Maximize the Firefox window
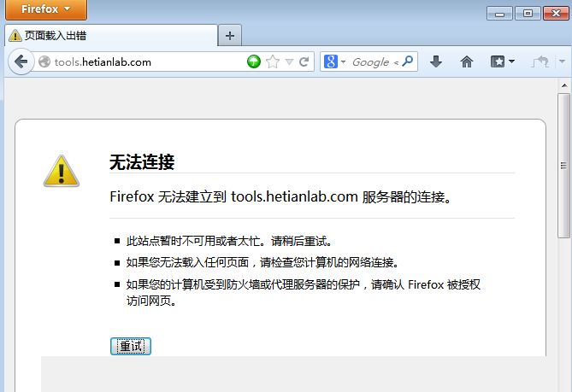The height and width of the screenshot is (392, 572). tap(528, 14)
